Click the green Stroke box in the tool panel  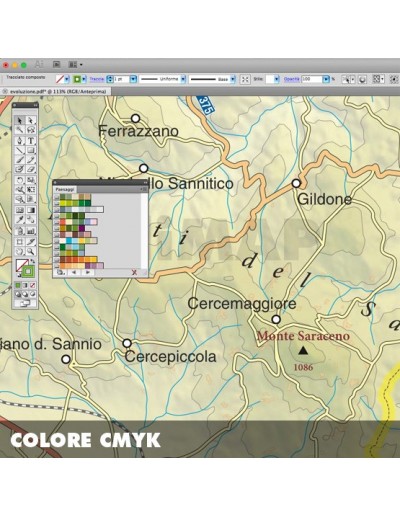click(x=28, y=272)
